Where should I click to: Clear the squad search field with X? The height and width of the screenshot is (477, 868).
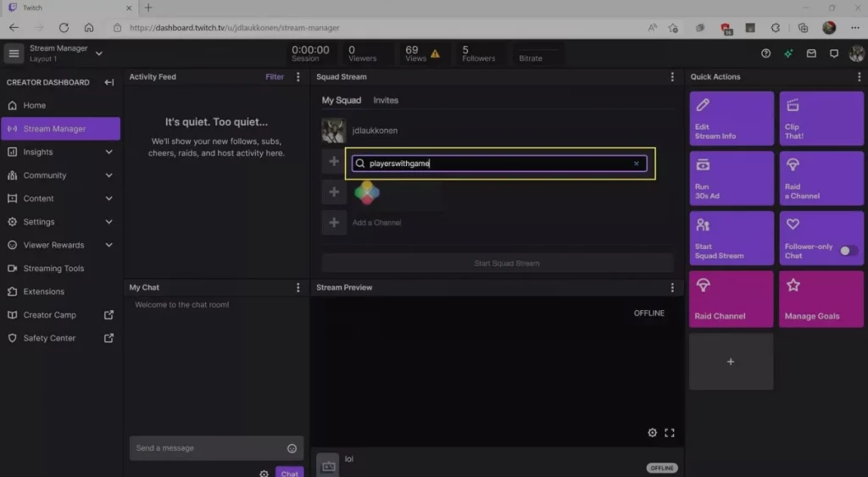pyautogui.click(x=636, y=164)
